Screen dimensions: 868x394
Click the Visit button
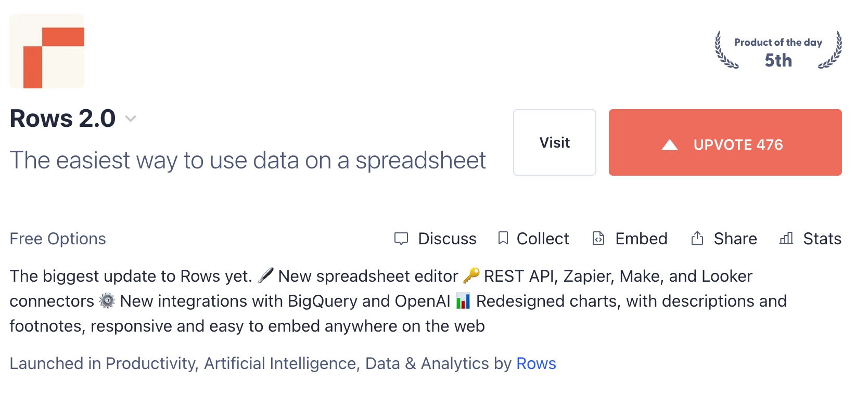point(554,142)
